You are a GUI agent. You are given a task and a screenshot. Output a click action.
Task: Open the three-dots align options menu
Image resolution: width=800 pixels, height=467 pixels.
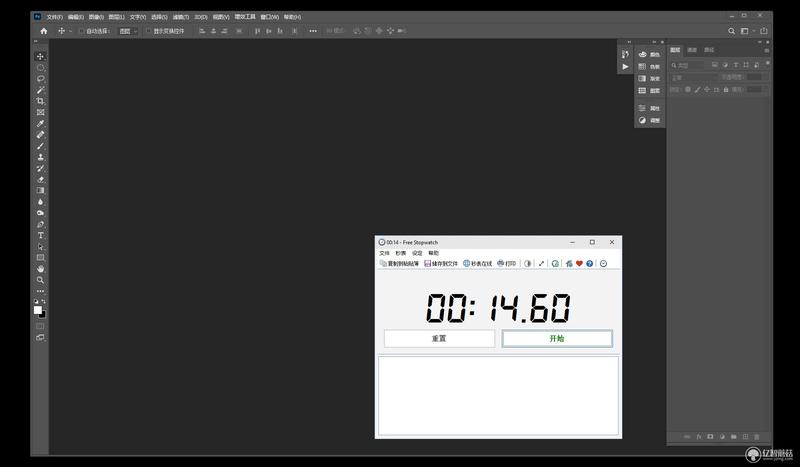coord(313,31)
